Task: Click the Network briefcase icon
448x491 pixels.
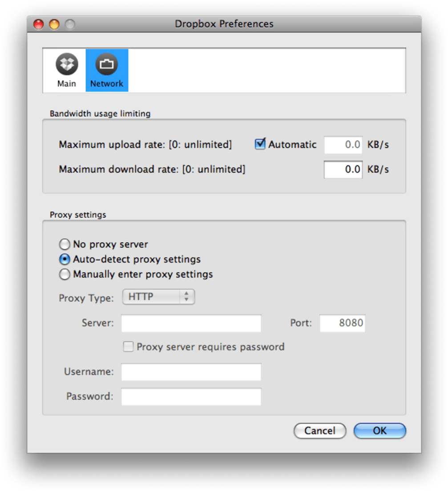Action: [x=106, y=63]
